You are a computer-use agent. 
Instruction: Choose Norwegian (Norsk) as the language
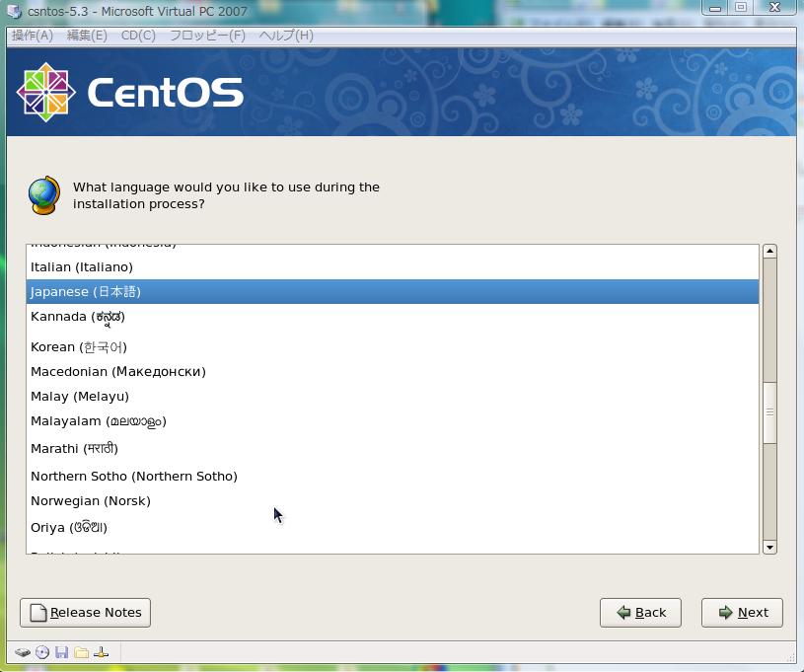pyautogui.click(x=91, y=500)
